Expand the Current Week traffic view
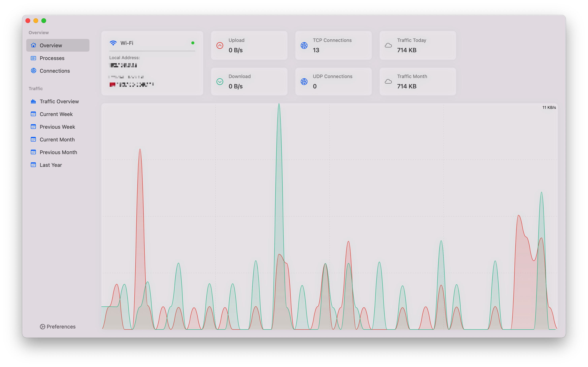The height and width of the screenshot is (367, 588). [56, 114]
